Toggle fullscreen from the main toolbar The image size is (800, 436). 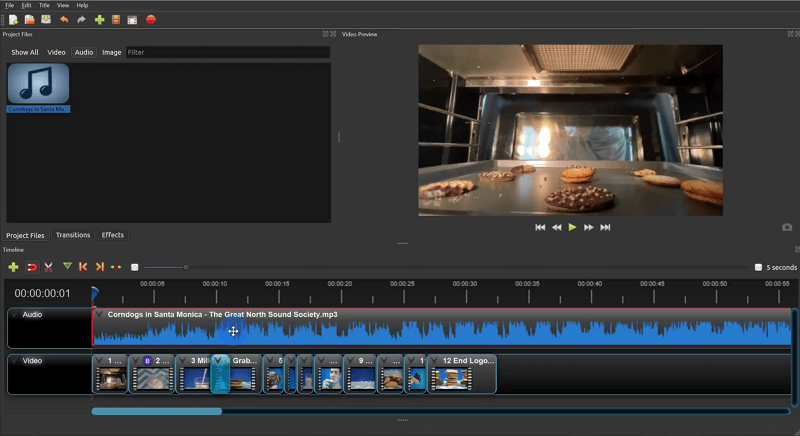(x=132, y=20)
